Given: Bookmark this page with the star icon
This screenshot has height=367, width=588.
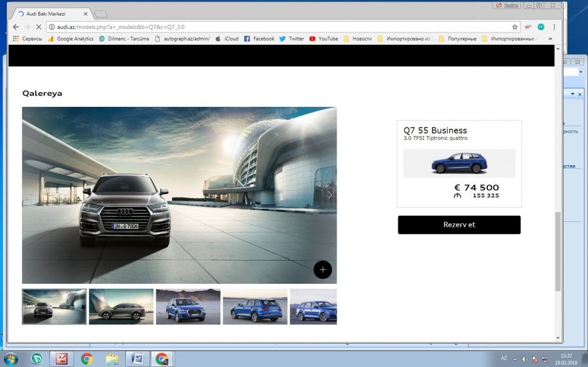Looking at the screenshot, I should 515,27.
